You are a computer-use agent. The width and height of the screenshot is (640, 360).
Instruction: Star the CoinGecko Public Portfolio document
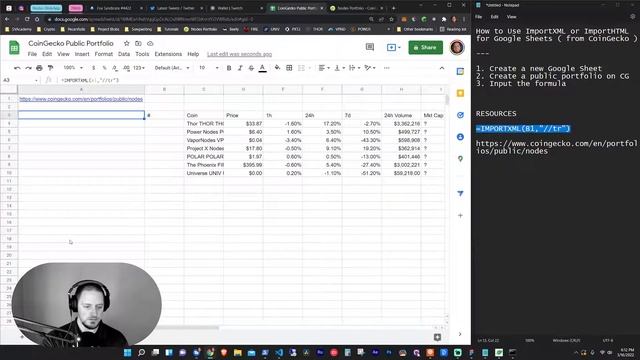[127, 43]
